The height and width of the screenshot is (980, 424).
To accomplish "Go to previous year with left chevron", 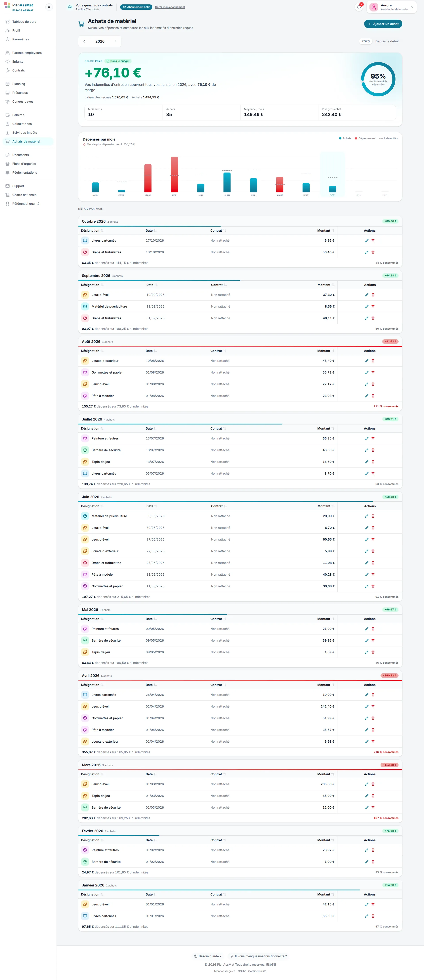I will [84, 41].
